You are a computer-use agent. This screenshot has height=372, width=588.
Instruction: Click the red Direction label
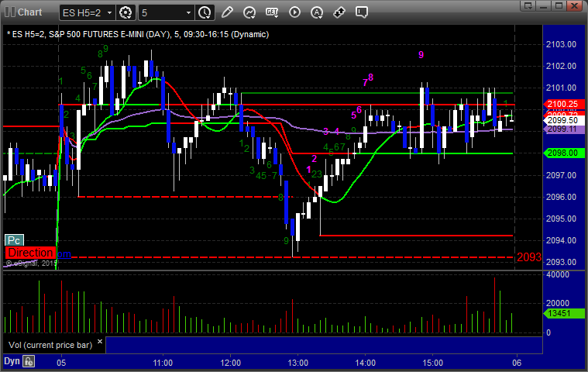click(30, 253)
